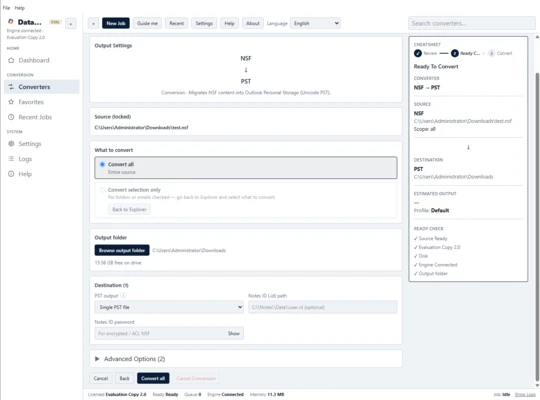
Task: Click the EVAL badge beside app name
Action: click(55, 22)
